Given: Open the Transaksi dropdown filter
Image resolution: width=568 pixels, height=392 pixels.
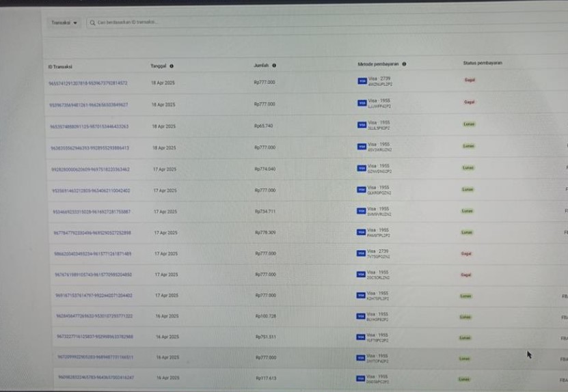Looking at the screenshot, I should click(x=64, y=23).
